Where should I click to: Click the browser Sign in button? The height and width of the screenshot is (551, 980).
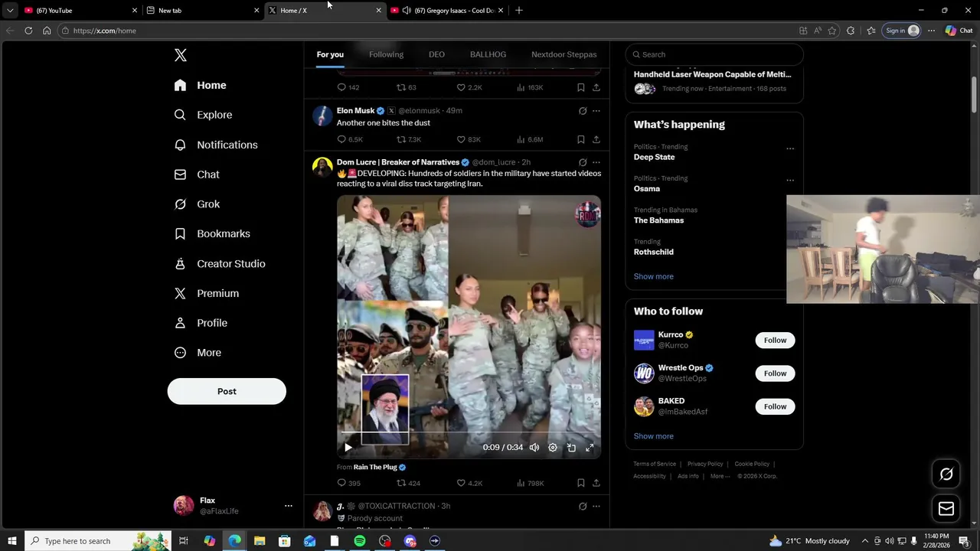[x=902, y=31]
